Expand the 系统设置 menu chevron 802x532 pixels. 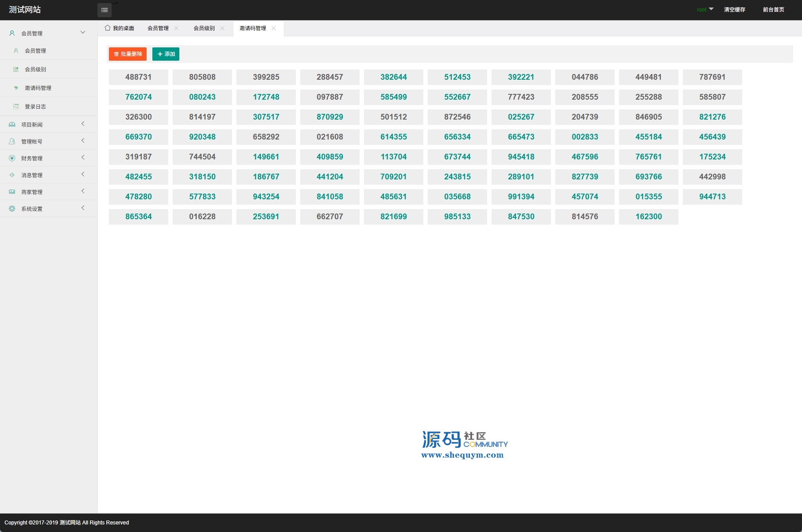(83, 208)
